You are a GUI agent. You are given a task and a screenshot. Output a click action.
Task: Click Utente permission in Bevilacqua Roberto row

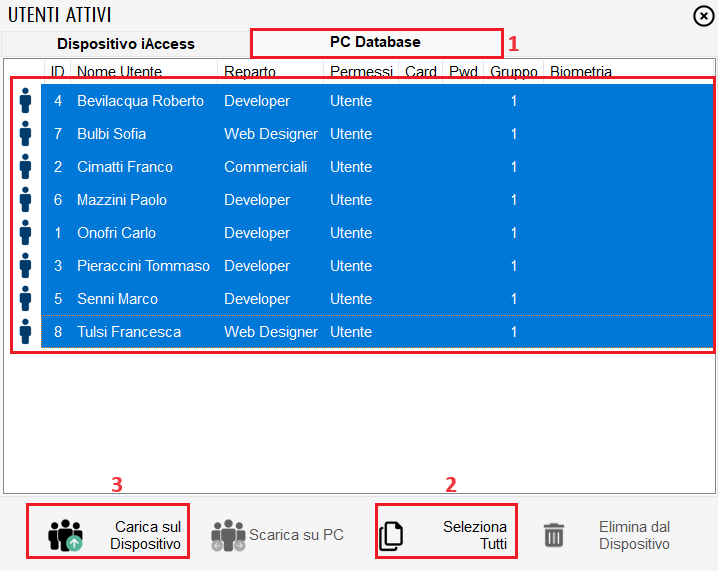[x=351, y=101]
